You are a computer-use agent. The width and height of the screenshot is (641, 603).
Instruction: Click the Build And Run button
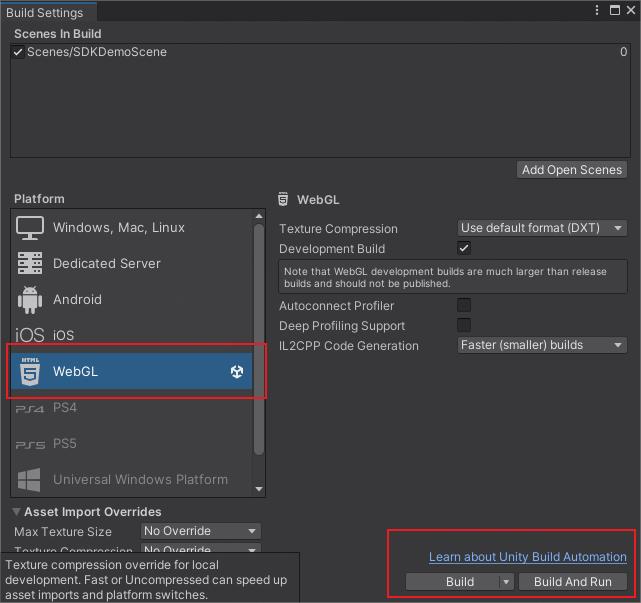(x=573, y=582)
